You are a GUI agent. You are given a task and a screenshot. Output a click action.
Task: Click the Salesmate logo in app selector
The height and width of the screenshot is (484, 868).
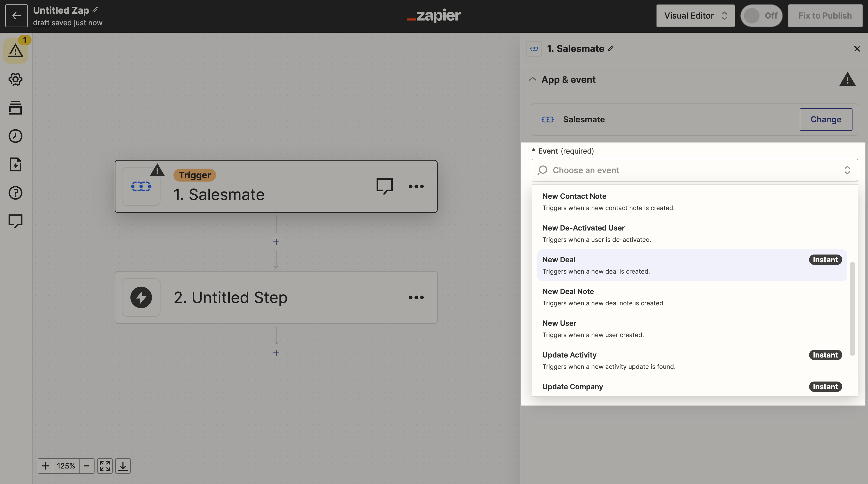pos(548,120)
